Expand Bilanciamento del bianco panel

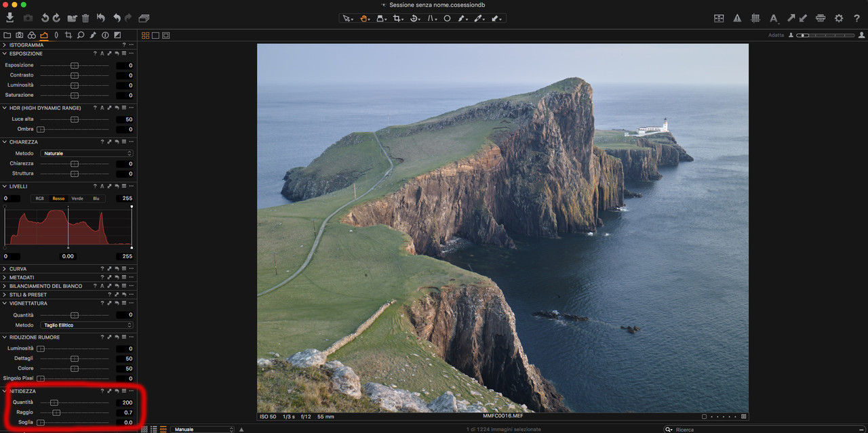(5, 286)
